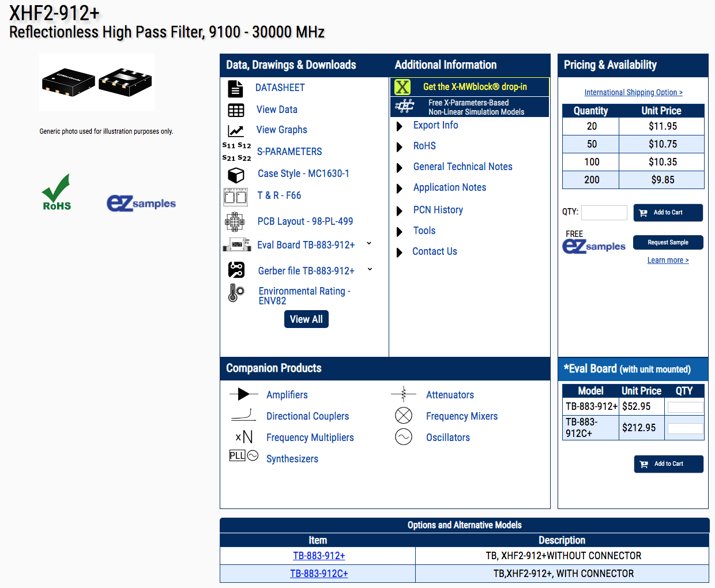Expand the Eval Board TB-883-912+ chevron
Screen dimensions: 715x588
369,243
